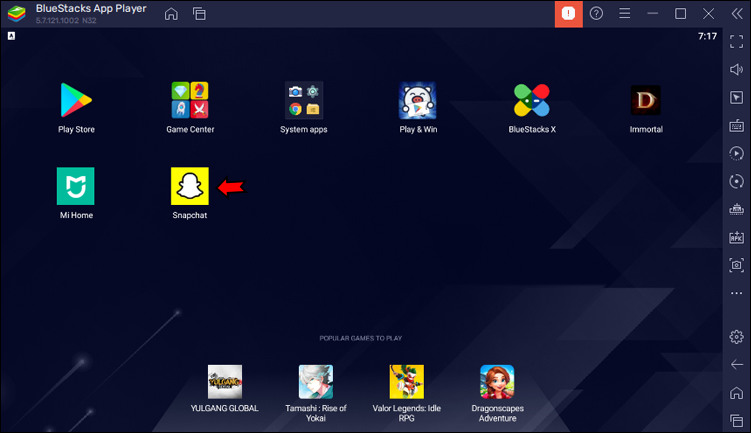Open Valor Legends: Idle RPG tile

[x=407, y=382]
